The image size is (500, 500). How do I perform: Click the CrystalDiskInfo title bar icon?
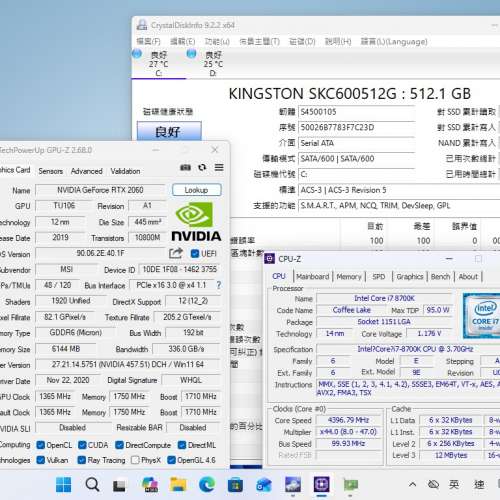(142, 25)
